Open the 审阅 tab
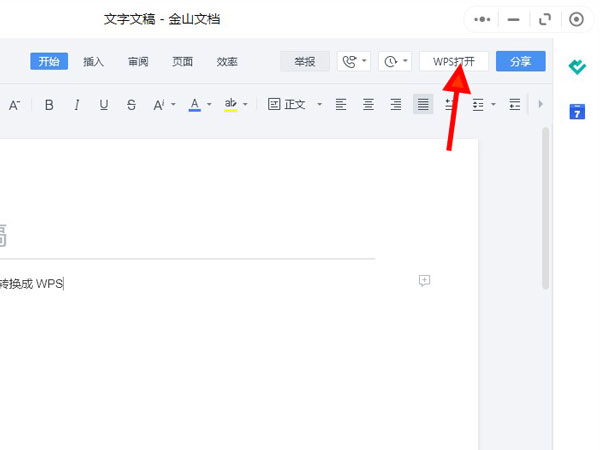 (x=138, y=62)
